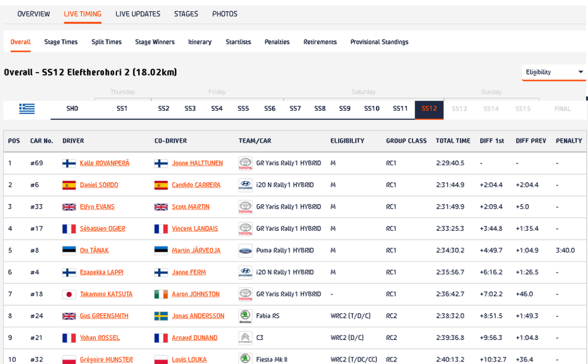The width and height of the screenshot is (588, 364).
Task: Open Kalle Rovanperä driver link
Action: (104, 163)
